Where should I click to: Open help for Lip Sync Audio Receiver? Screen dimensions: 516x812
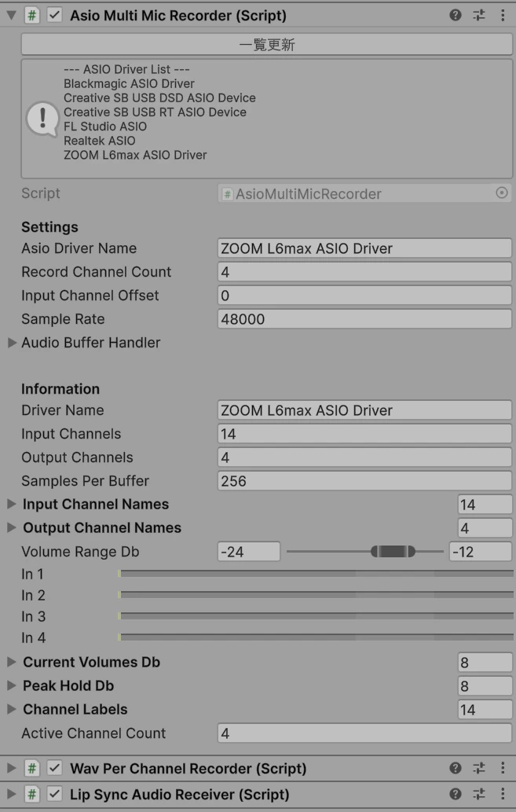pos(456,794)
